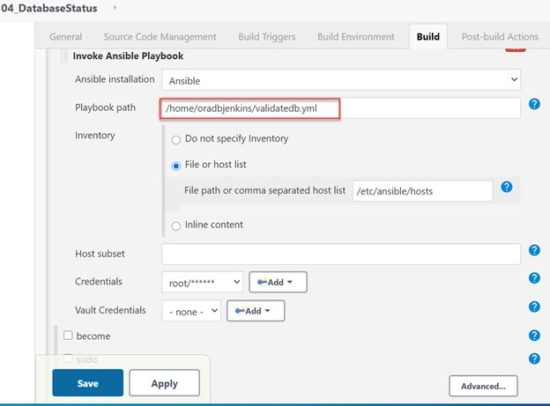Image resolution: width=550 pixels, height=406 pixels.
Task: Select 'Do not specify Inventory' radio option
Action: click(x=176, y=140)
